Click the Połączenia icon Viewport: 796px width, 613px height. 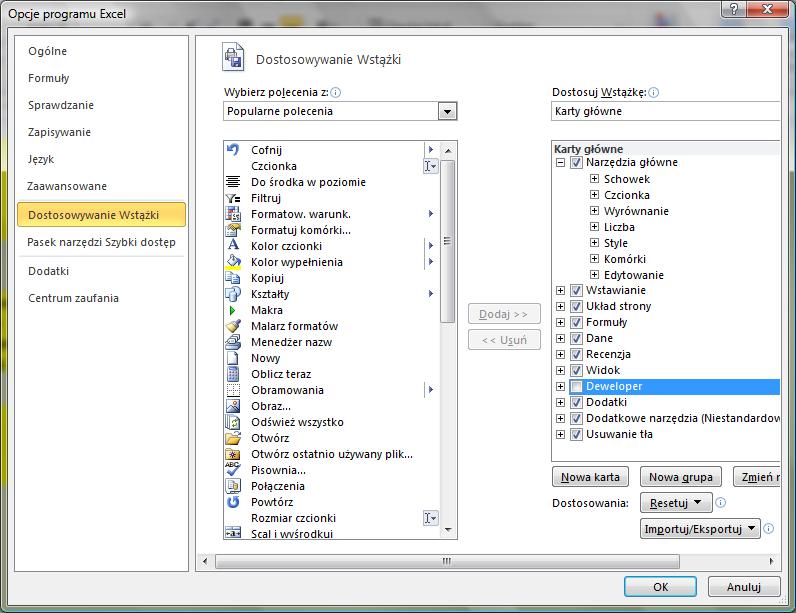pos(233,486)
